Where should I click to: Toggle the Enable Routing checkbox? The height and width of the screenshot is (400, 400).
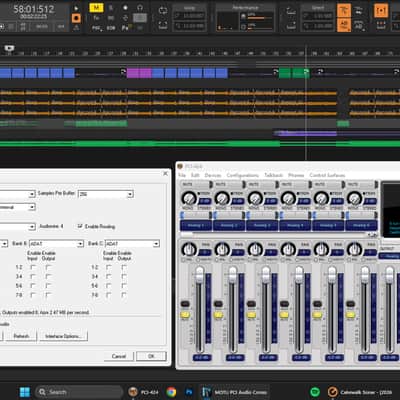[80, 226]
